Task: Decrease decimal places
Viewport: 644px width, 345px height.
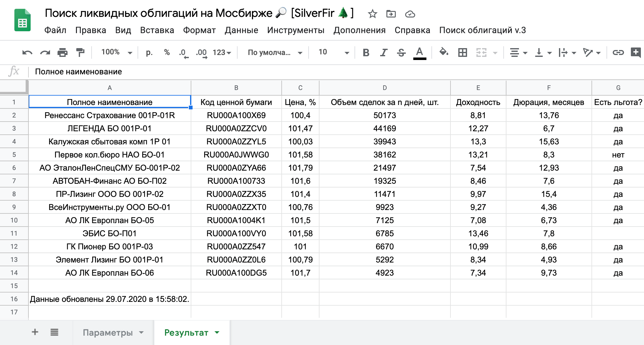Action: click(x=184, y=53)
